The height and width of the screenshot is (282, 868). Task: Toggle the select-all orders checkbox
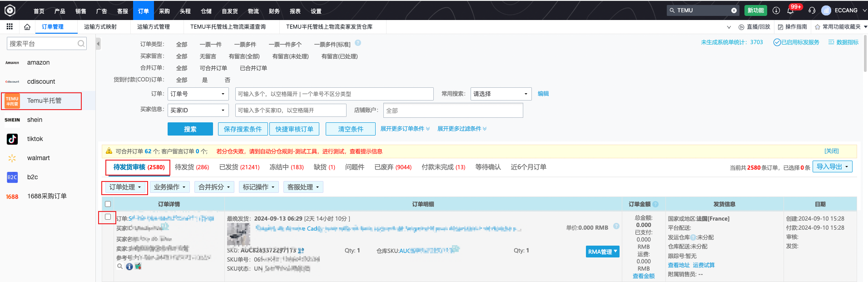coord(108,204)
